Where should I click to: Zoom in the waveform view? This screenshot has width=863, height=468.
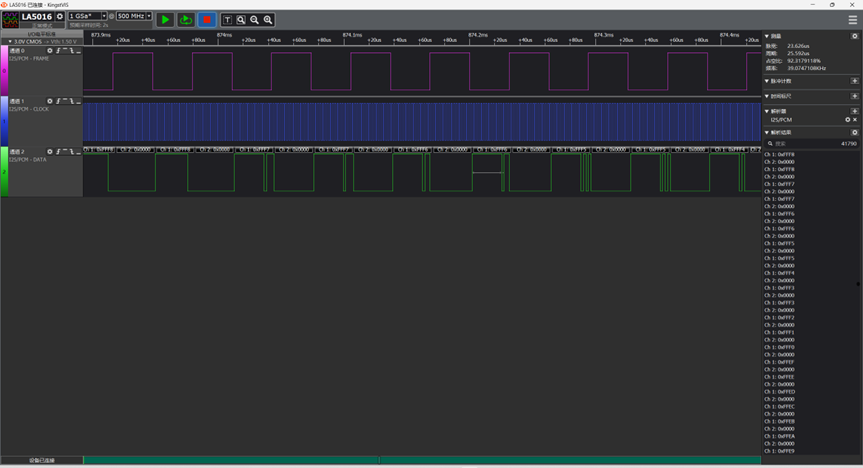(x=268, y=20)
